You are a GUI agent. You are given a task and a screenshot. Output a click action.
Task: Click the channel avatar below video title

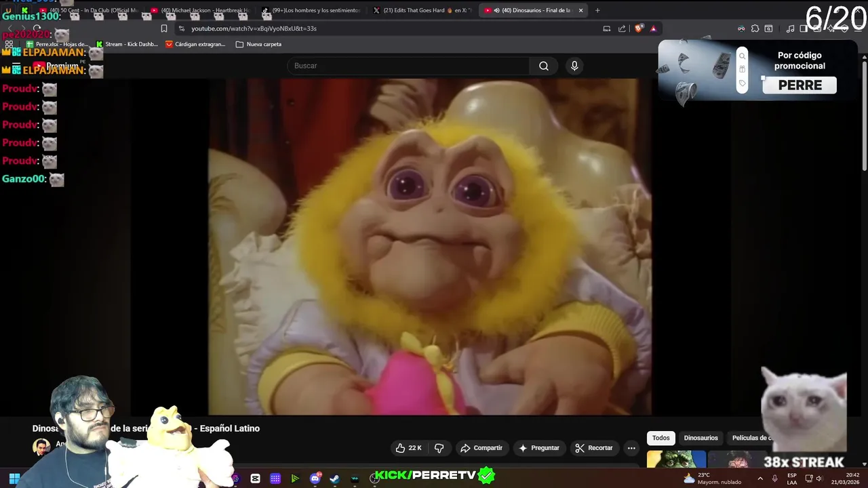click(x=41, y=447)
